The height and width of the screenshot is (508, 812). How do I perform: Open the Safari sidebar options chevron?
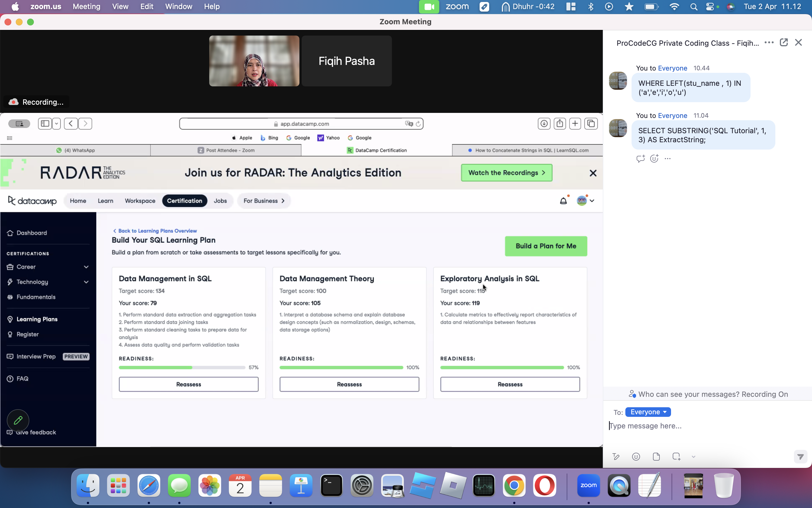tap(56, 124)
